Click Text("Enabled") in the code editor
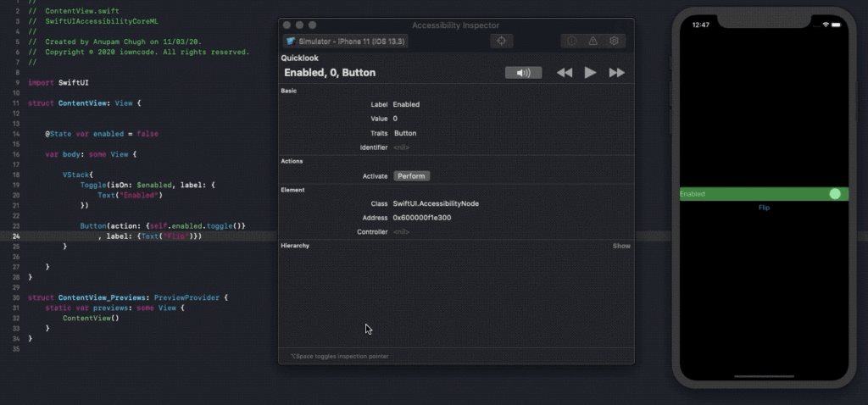 point(130,196)
